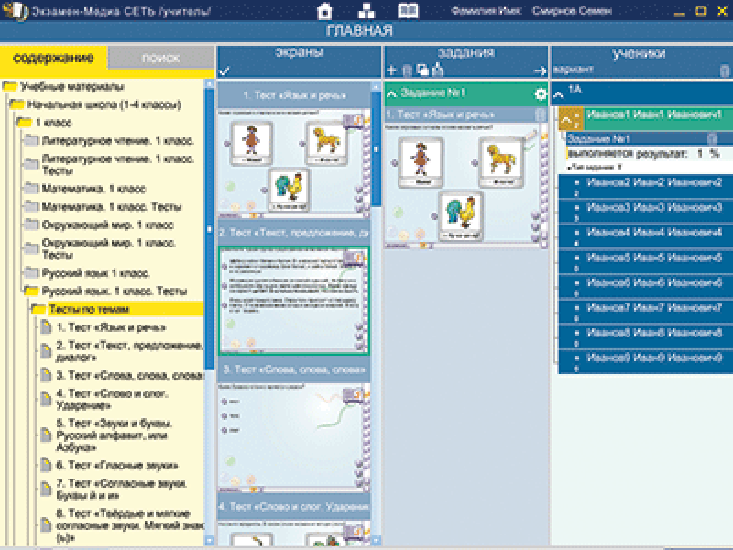The height and width of the screenshot is (550, 733).
Task: Click the fourth icon in задания toolbar
Action: [x=438, y=70]
